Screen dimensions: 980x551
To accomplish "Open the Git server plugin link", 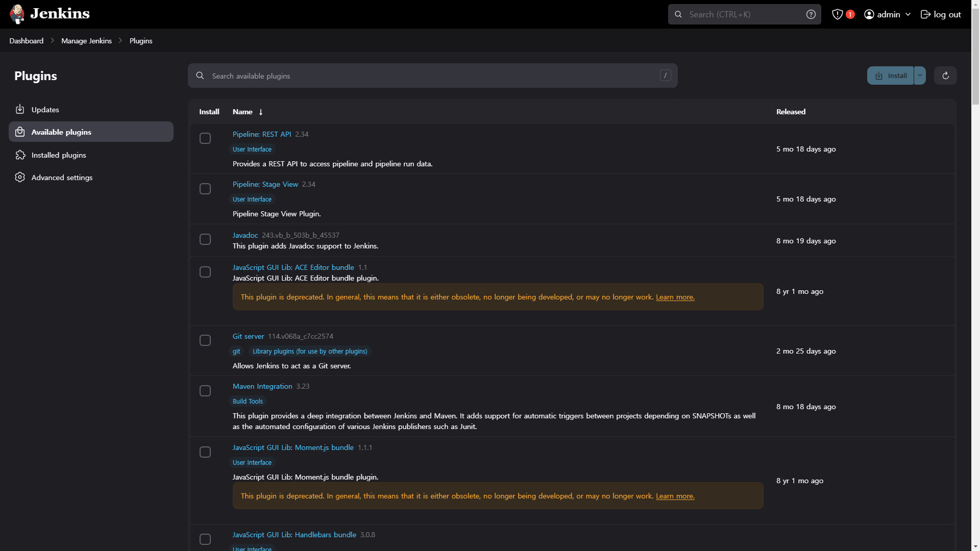I will [x=248, y=336].
